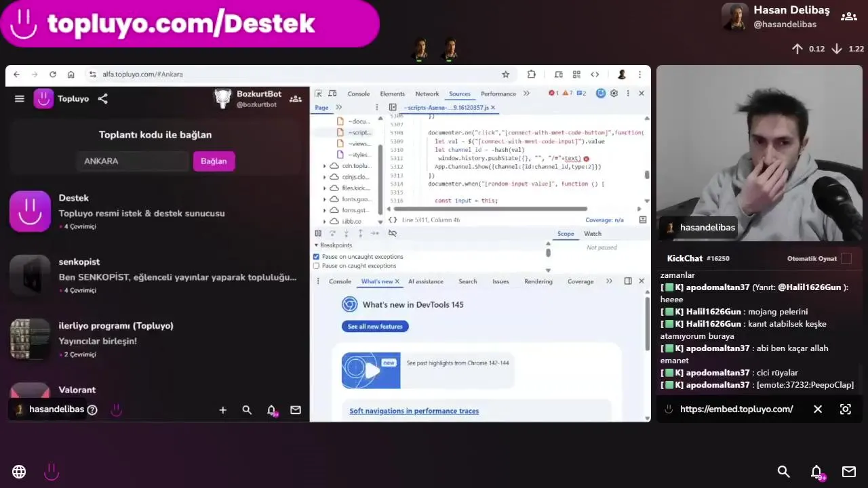Reload the alfa.topluyo.com page
Viewport: 868px width, 488px height.
point(52,75)
